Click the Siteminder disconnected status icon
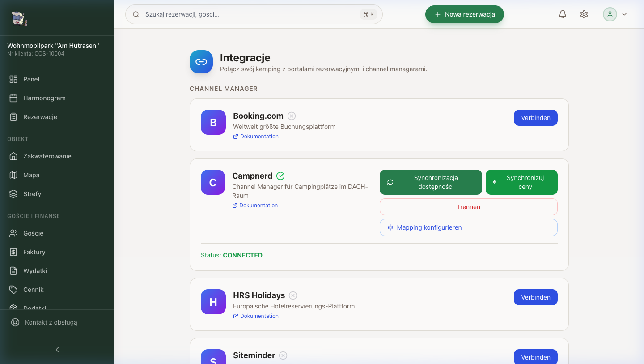The image size is (644, 364). click(x=283, y=355)
